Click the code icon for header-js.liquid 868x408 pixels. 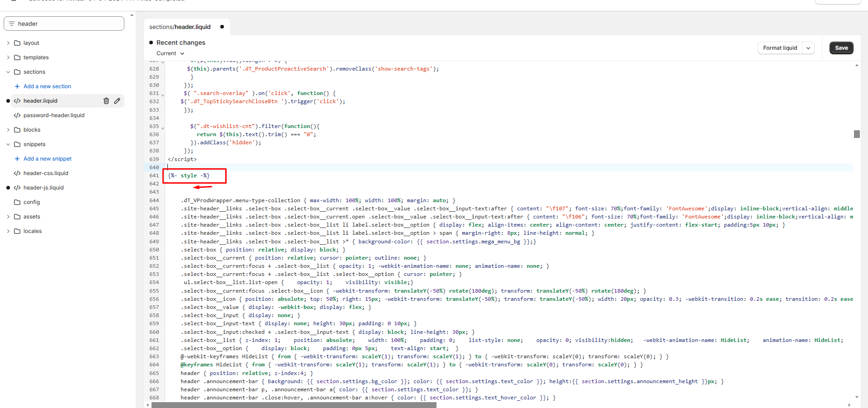pos(17,188)
